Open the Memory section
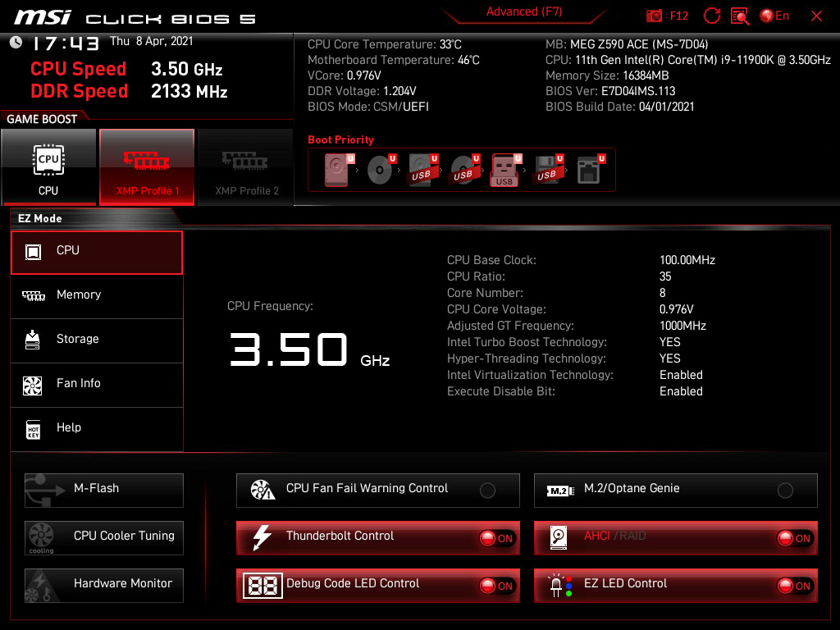840x630 pixels. (97, 296)
